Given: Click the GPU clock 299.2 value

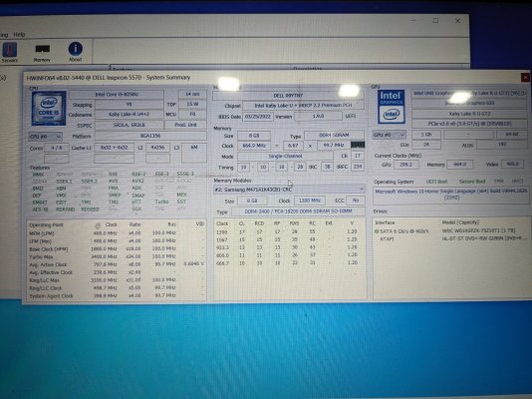Looking at the screenshot, I should point(405,165).
